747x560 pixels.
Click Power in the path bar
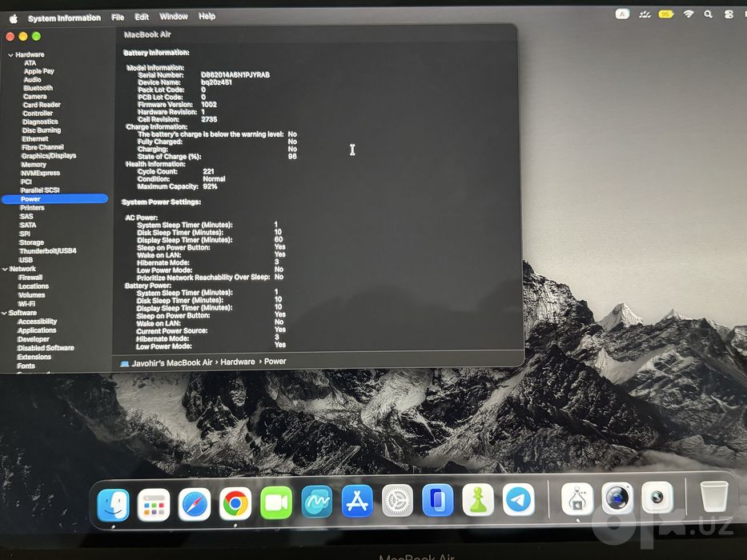(x=275, y=362)
